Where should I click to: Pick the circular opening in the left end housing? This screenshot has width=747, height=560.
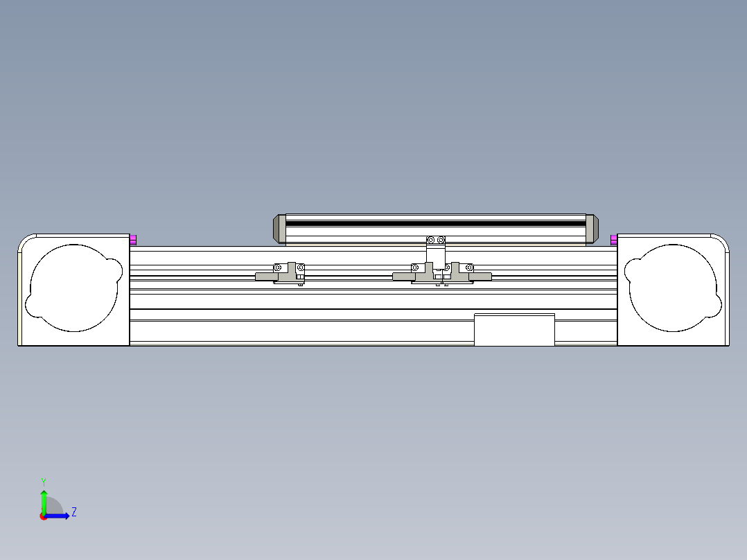[x=74, y=288]
